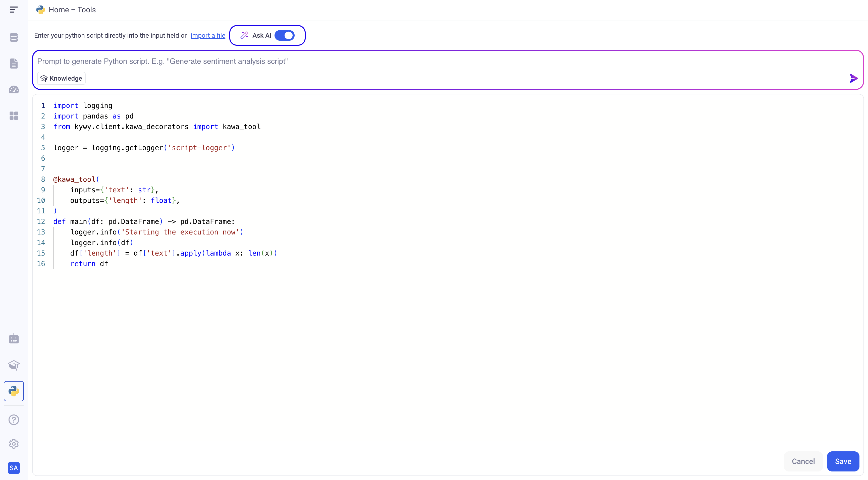Open the SA user avatar menu
868x480 pixels.
tap(14, 468)
